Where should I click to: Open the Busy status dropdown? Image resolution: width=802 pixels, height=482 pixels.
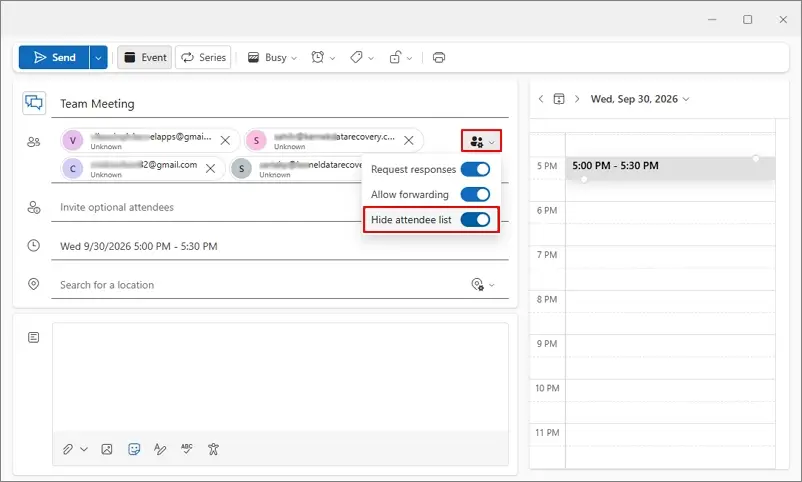pos(272,57)
